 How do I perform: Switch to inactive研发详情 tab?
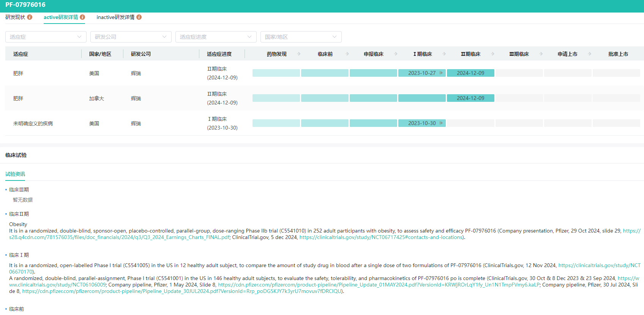click(115, 17)
